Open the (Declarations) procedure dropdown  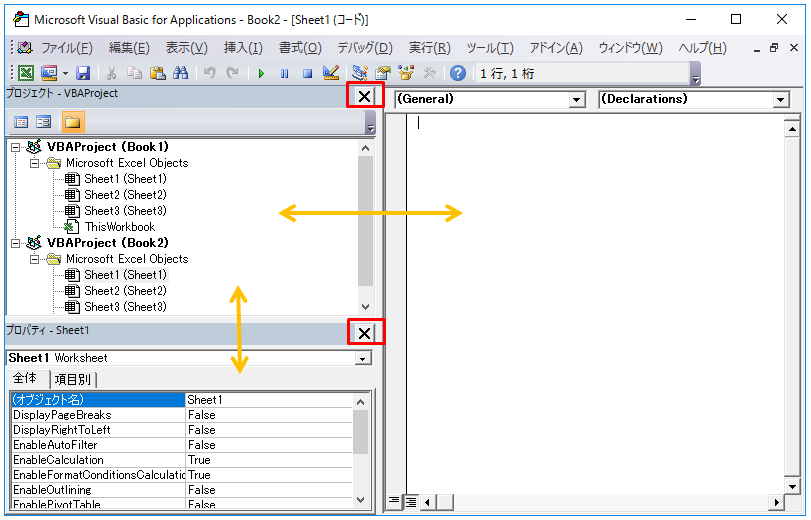coord(780,99)
